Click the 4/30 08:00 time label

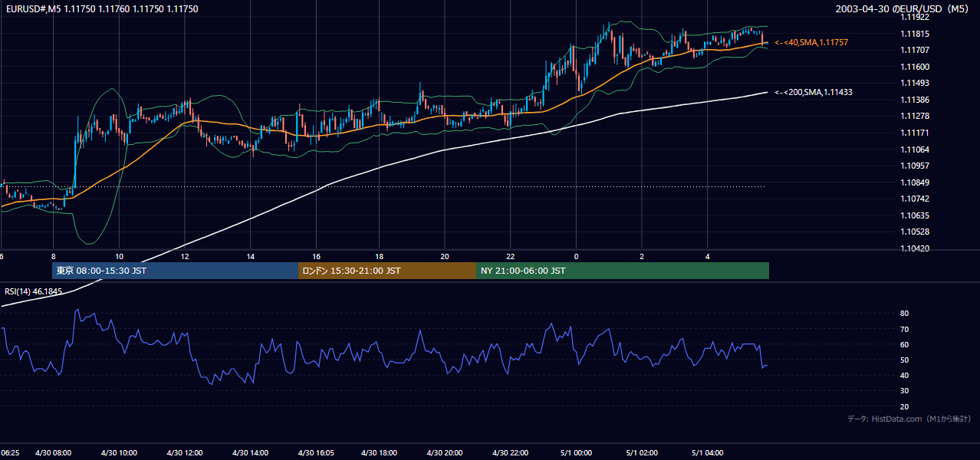coord(53,452)
